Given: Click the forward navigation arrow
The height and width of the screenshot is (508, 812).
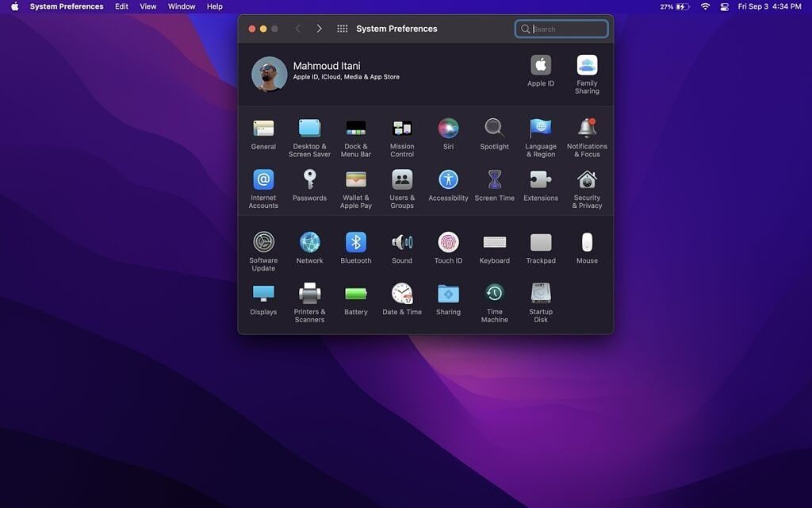Looking at the screenshot, I should point(319,28).
